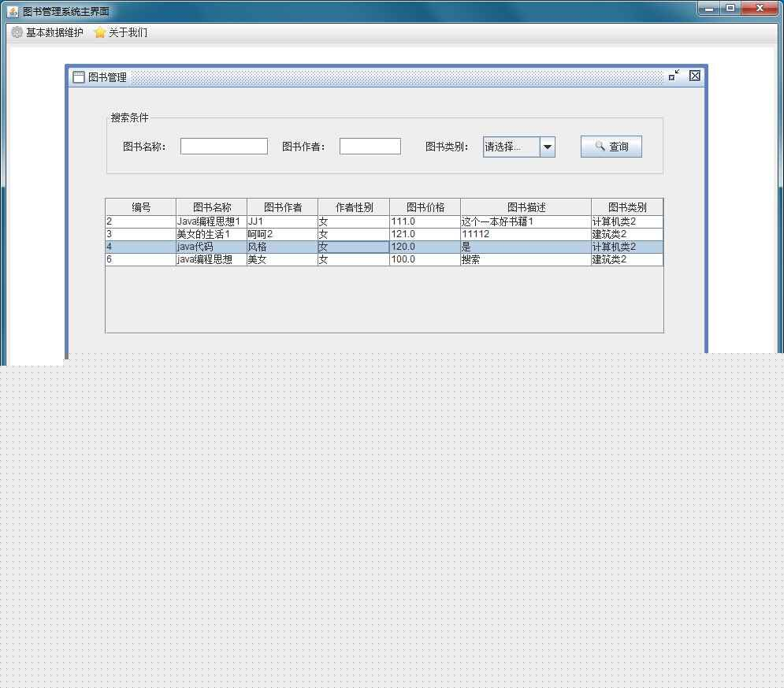784x688 pixels.
Task: Click the gear icon beside 基本数据维护
Action: (x=17, y=32)
